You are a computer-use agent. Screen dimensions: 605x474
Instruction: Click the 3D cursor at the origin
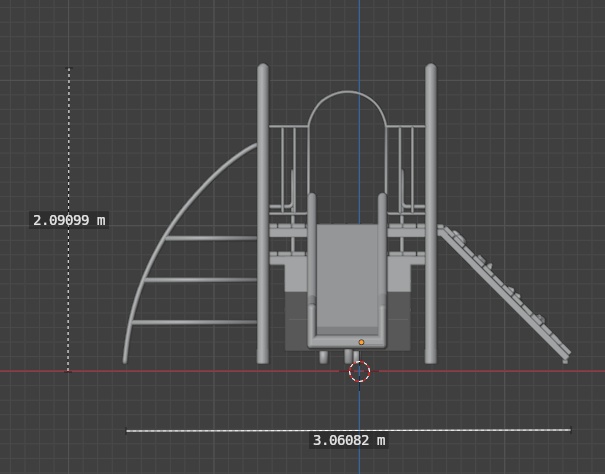(359, 371)
